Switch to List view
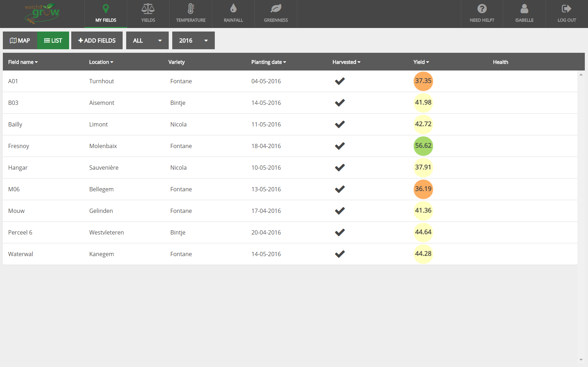This screenshot has width=588, height=367. [x=53, y=40]
